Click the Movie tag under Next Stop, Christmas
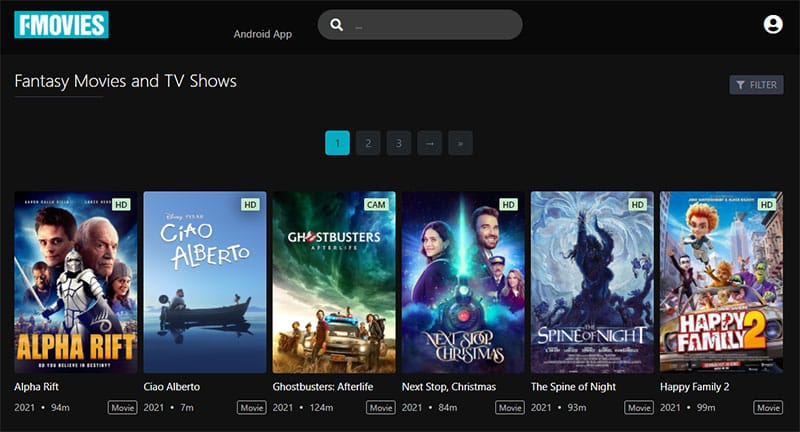This screenshot has width=800, height=432. click(x=510, y=408)
